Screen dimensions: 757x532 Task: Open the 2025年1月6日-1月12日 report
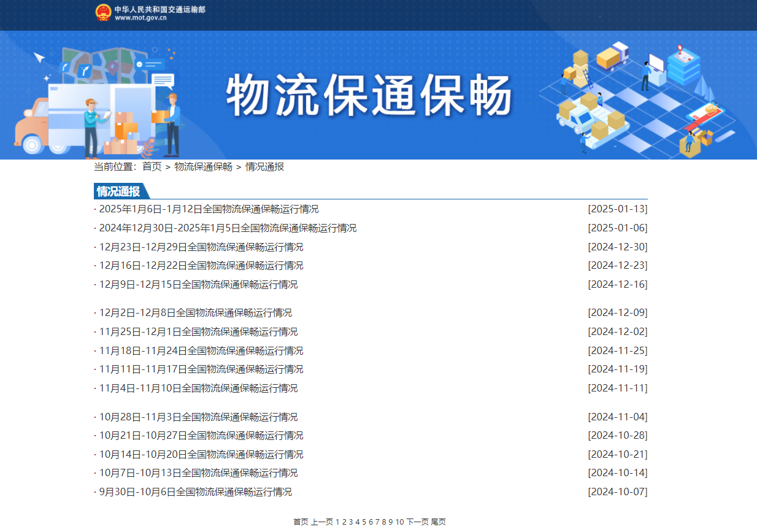tap(209, 209)
